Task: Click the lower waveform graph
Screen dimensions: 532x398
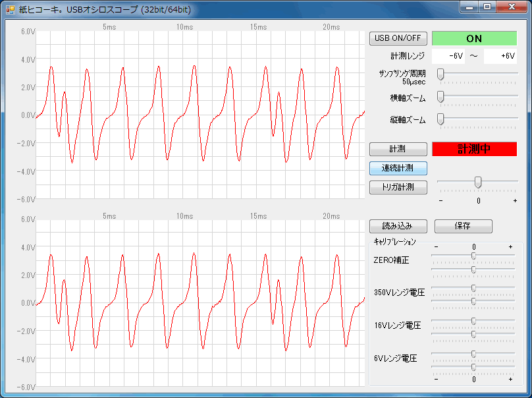Action: [200, 303]
